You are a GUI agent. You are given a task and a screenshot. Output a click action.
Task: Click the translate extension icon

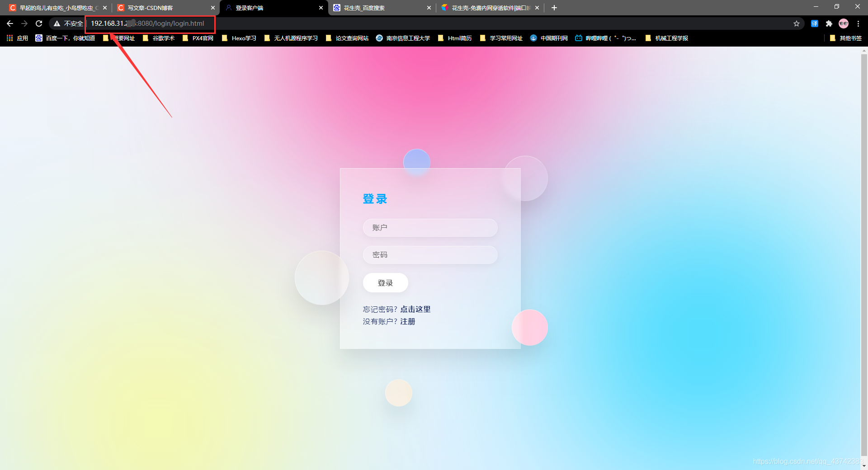[814, 23]
